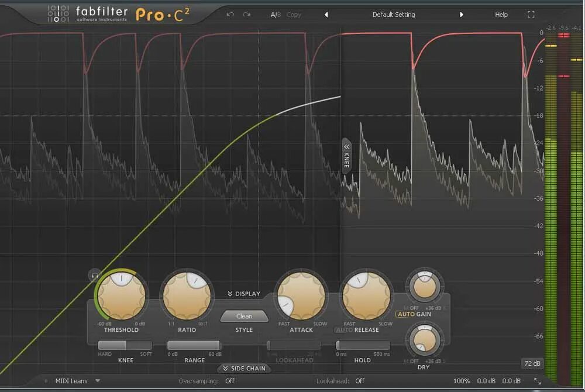The height and width of the screenshot is (392, 585).
Task: Click the Lookahead slider
Action: 294,345
